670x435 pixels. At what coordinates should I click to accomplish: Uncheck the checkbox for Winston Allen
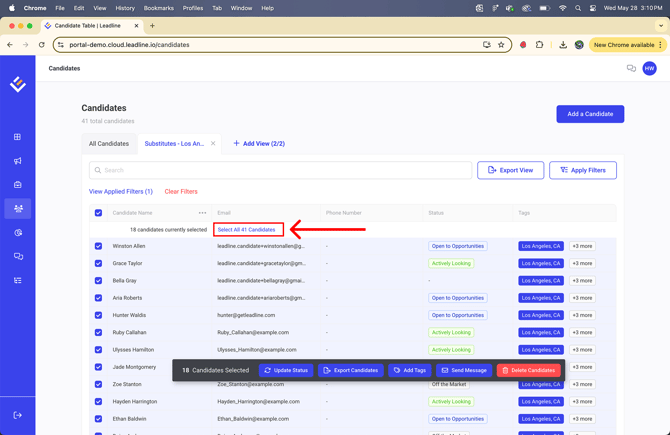pos(98,246)
